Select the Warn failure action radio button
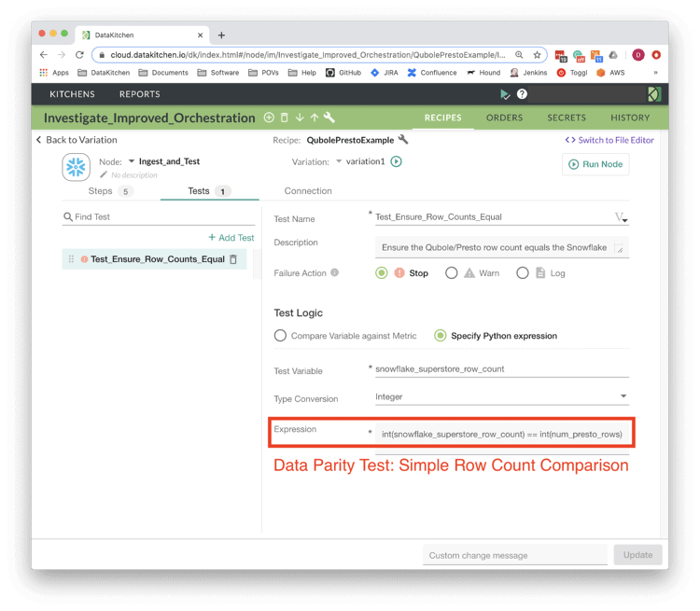Viewport: 700px width, 611px height. (452, 273)
